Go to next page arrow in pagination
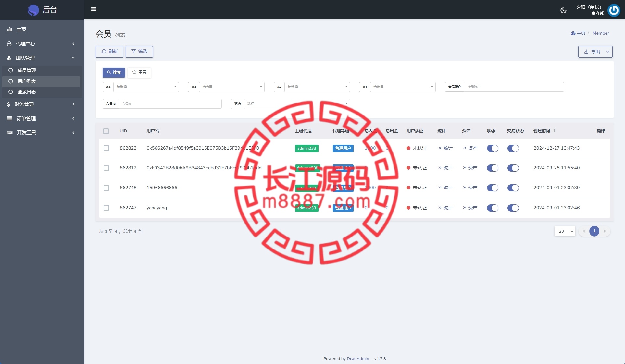Image resolution: width=625 pixels, height=364 pixels. click(605, 231)
